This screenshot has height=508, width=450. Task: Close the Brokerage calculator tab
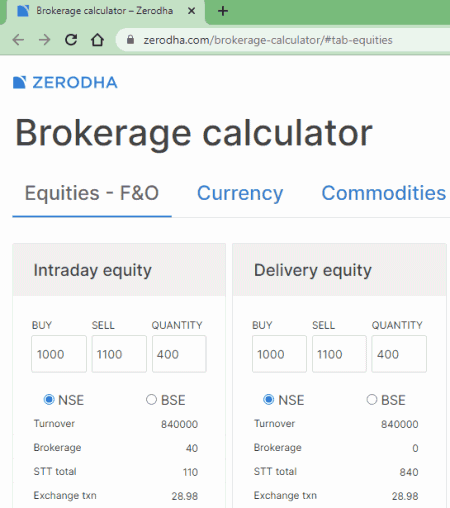point(191,11)
